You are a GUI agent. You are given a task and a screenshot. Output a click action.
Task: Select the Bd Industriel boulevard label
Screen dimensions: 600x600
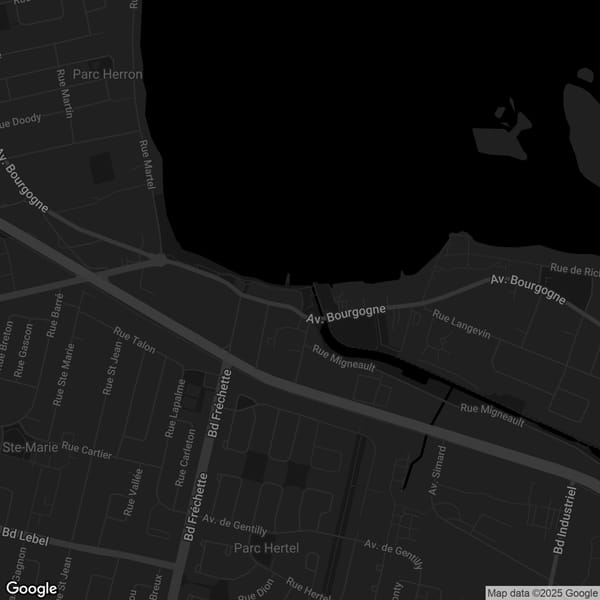(x=564, y=520)
